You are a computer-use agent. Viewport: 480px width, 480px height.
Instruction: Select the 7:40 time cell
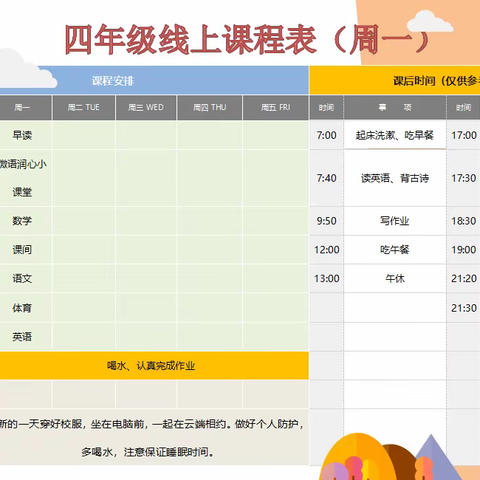326,178
